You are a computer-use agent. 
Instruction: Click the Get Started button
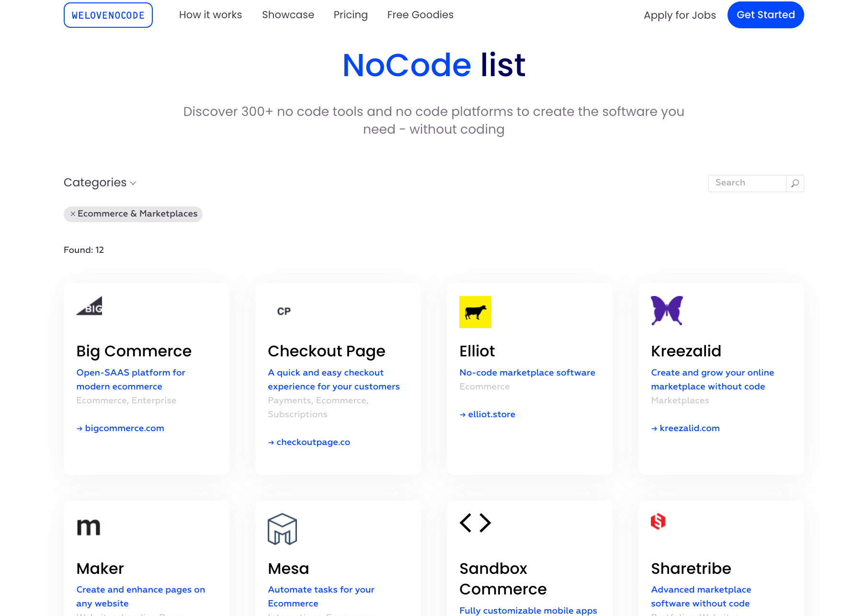click(765, 15)
